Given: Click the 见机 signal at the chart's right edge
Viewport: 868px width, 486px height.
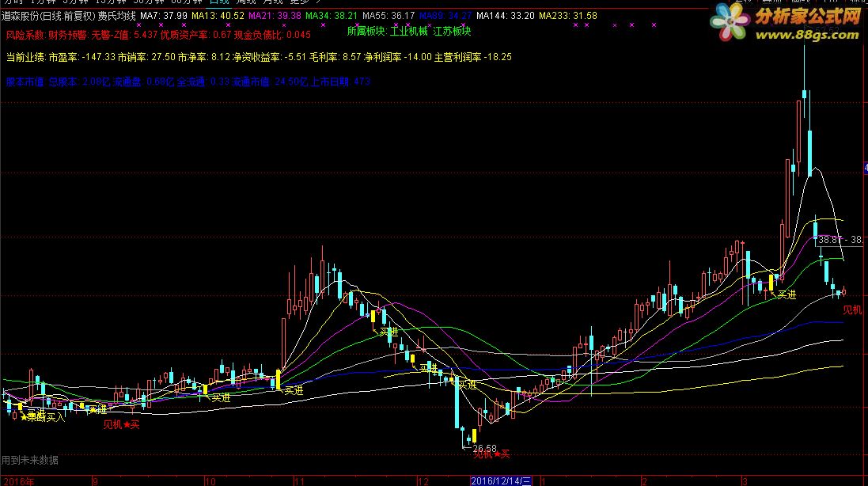Looking at the screenshot, I should [x=852, y=310].
